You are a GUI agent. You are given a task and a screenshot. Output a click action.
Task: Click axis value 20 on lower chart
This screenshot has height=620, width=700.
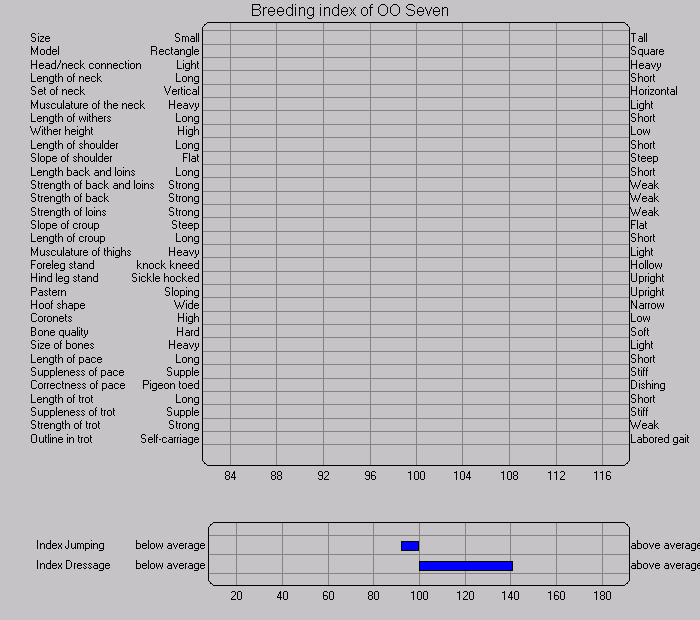pyautogui.click(x=237, y=596)
